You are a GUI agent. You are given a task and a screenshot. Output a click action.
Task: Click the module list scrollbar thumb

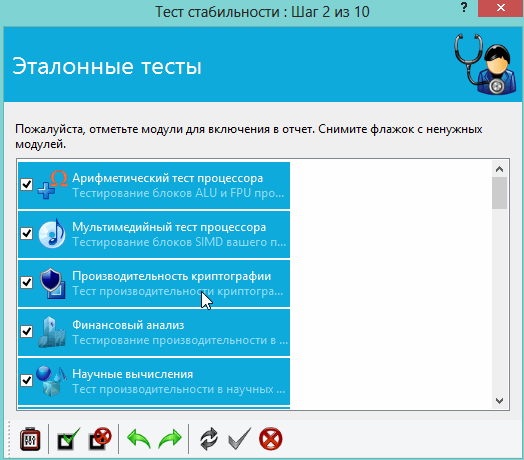coord(500,193)
